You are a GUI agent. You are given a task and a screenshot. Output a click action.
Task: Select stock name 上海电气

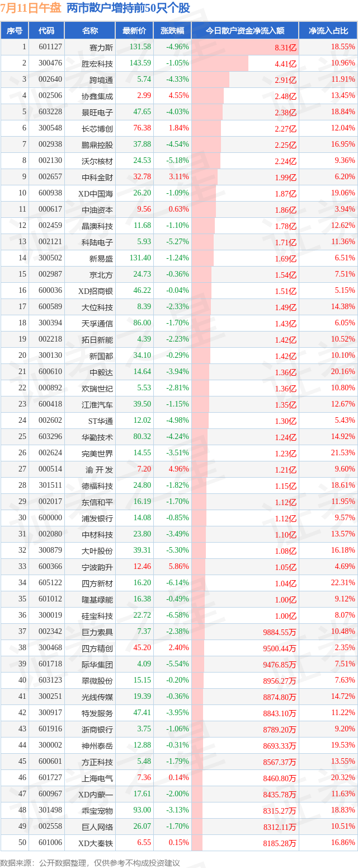[x=97, y=778]
